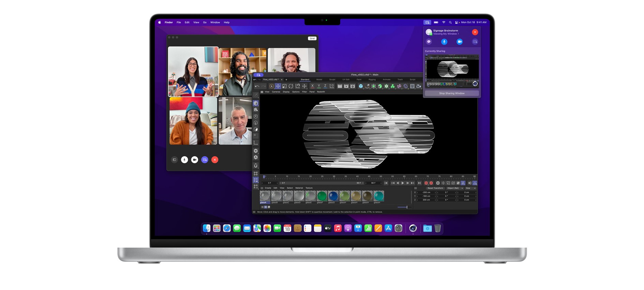Open coordinates panel hamburger menu

coord(415,188)
